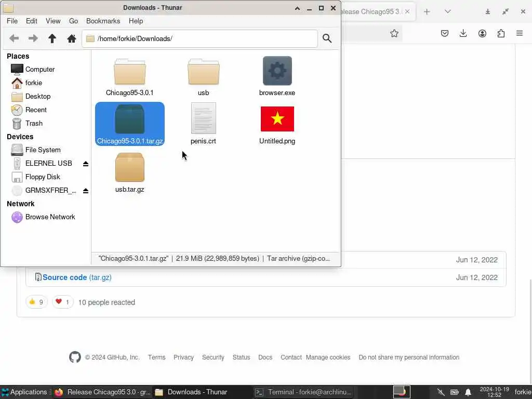
Task: Open File System under Devices
Action: tap(43, 150)
